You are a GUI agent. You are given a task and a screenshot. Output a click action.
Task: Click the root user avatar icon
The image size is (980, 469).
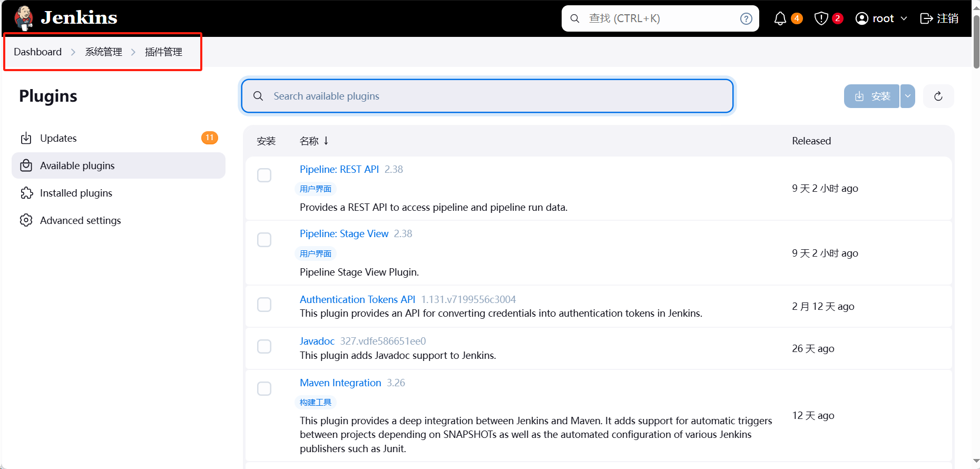pyautogui.click(x=862, y=18)
